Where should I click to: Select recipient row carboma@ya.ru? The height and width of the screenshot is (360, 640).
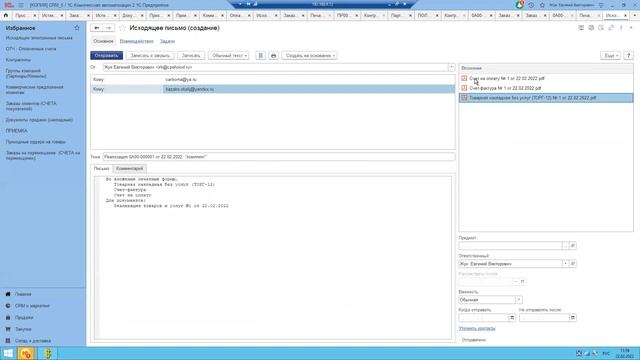(x=273, y=79)
